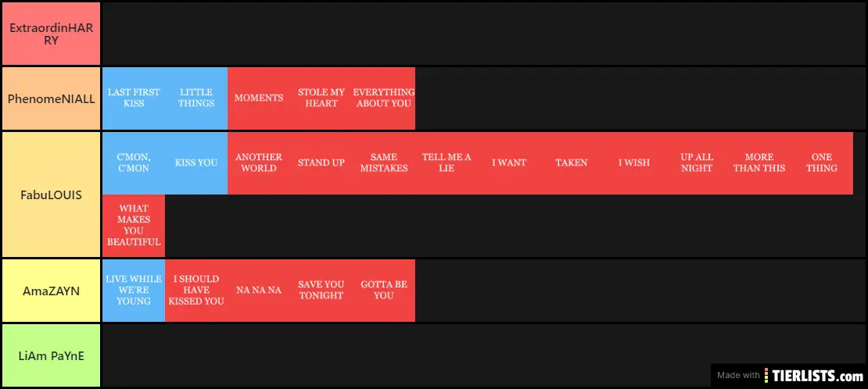Pick the Everything About You tile
This screenshot has width=868, height=389.
click(384, 98)
